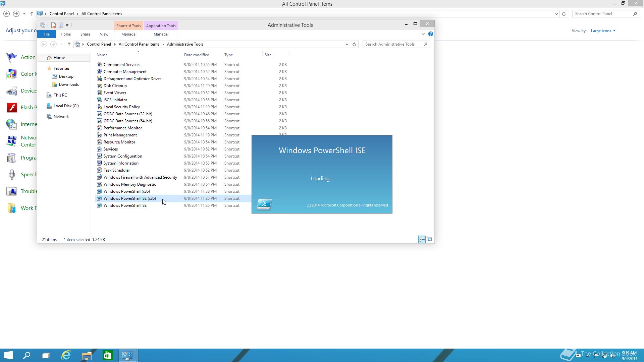Open the Share ribbon tab

coord(85,34)
